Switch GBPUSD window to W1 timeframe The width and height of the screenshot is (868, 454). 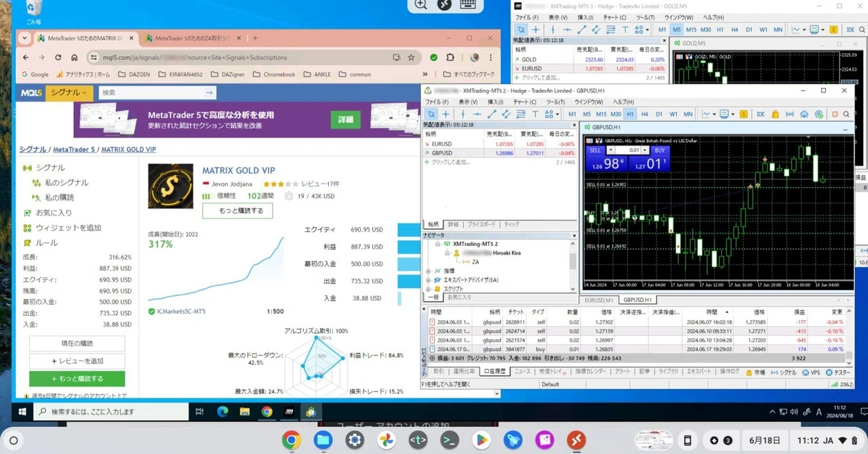click(673, 114)
